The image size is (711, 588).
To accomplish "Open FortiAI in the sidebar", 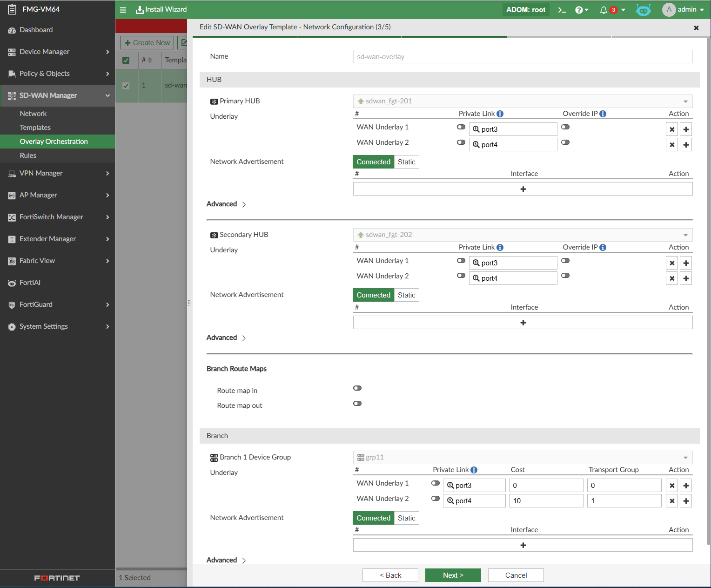I will (57, 283).
